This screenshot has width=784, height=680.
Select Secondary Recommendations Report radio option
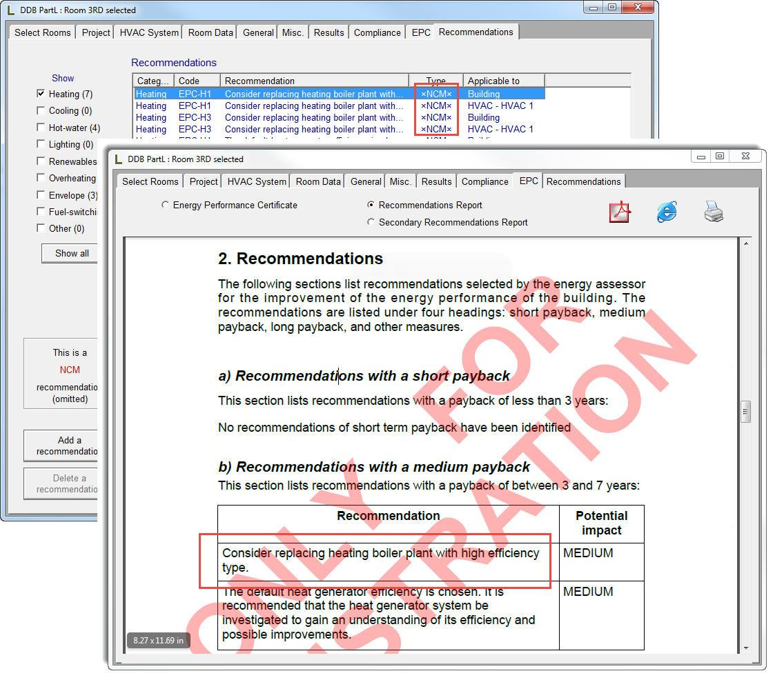click(x=371, y=222)
